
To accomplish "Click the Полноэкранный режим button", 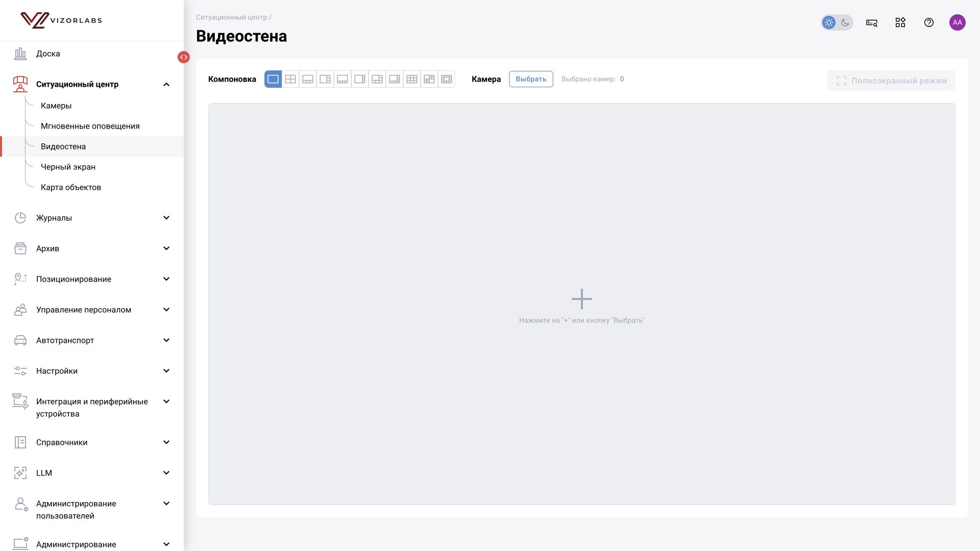I will pyautogui.click(x=891, y=81).
